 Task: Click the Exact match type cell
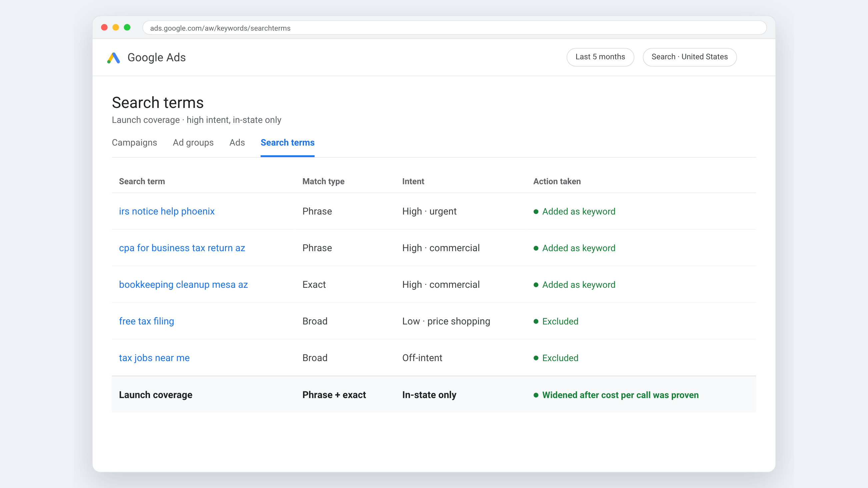tap(314, 284)
